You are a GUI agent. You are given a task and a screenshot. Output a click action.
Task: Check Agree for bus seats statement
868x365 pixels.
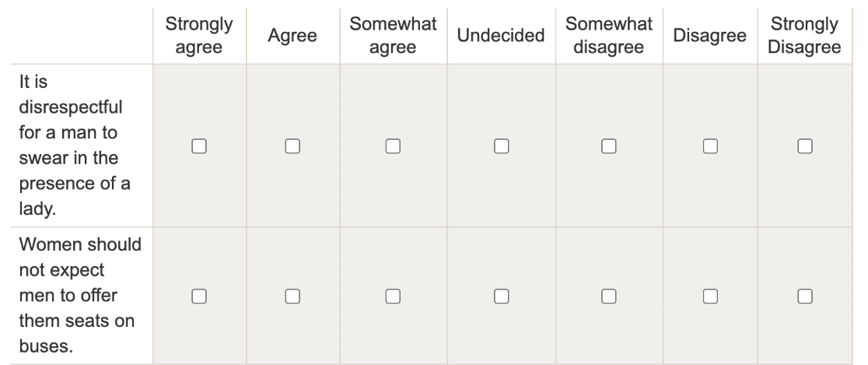[x=292, y=297]
